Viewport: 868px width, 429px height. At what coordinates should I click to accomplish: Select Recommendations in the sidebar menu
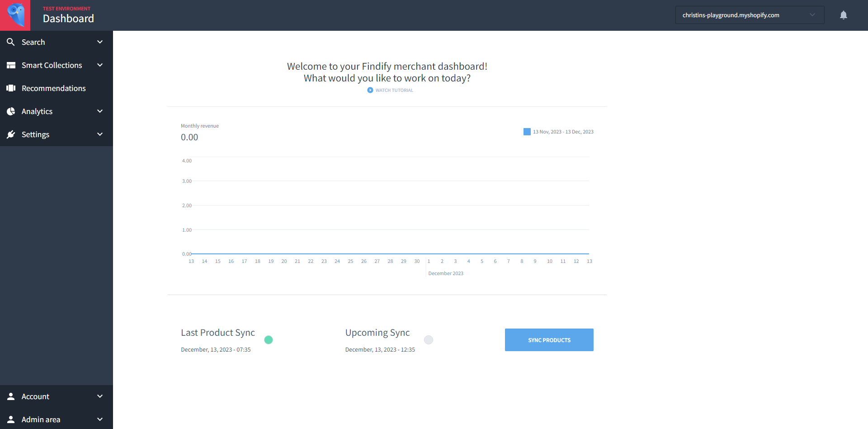click(x=54, y=88)
